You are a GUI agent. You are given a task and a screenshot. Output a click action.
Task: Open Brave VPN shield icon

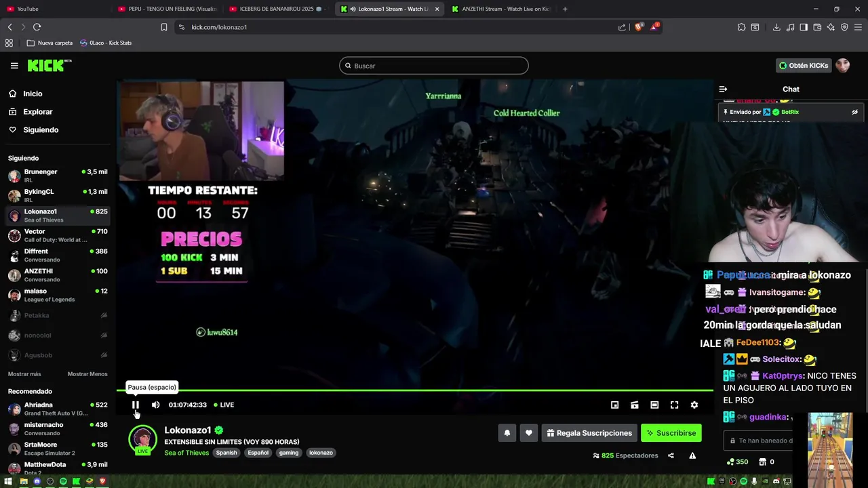coord(844,27)
